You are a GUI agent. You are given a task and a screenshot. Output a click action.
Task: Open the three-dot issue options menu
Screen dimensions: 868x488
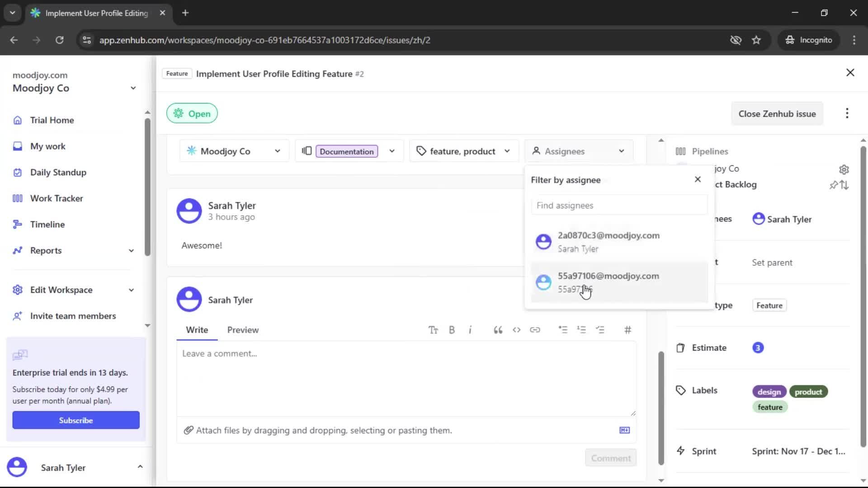coord(847,113)
